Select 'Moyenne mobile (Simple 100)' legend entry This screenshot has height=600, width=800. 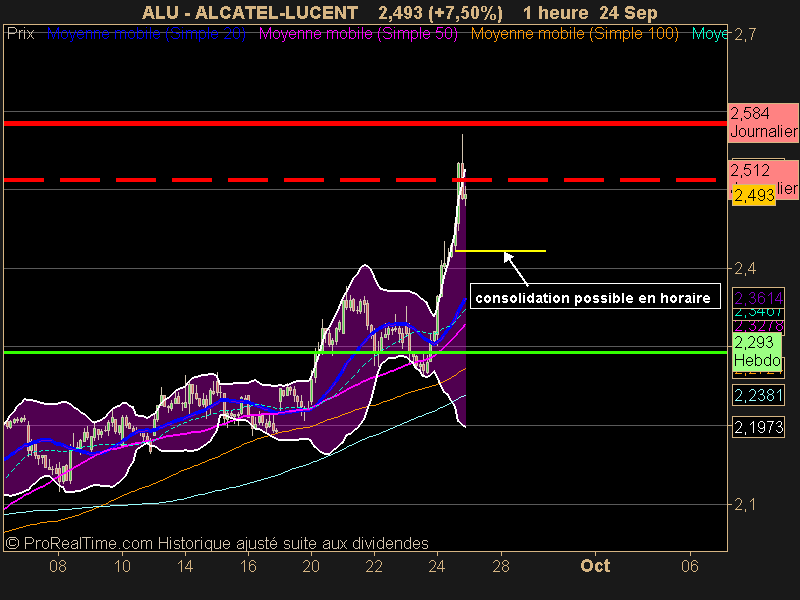(x=574, y=34)
